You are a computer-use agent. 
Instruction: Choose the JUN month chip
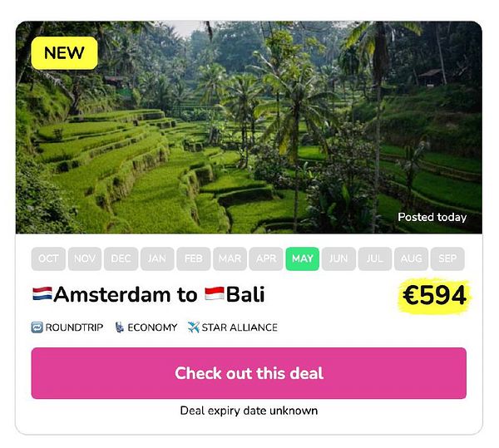(x=338, y=258)
